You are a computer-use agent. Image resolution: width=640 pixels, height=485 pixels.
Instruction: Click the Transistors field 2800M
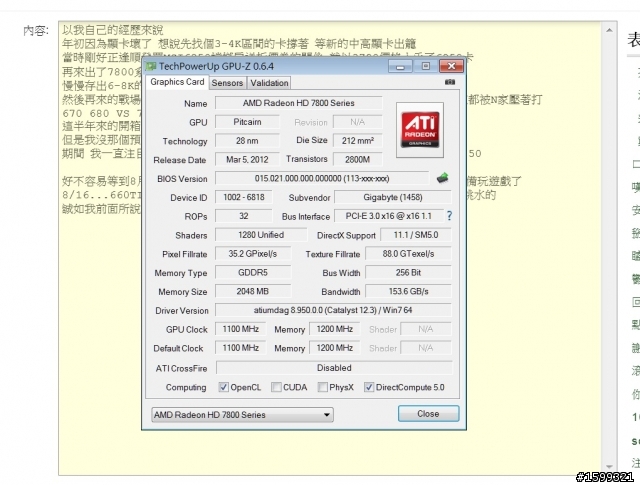(x=358, y=159)
